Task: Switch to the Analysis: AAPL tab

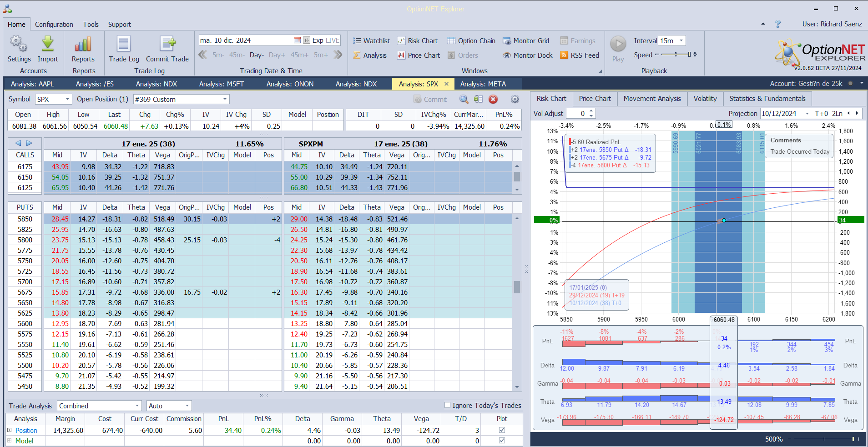Action: [x=32, y=84]
